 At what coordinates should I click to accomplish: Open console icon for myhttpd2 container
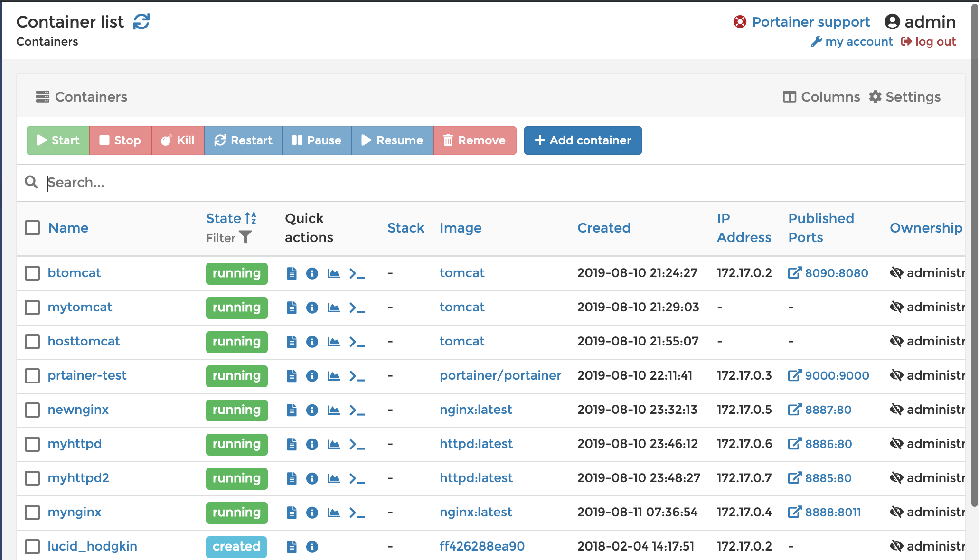[x=357, y=478]
